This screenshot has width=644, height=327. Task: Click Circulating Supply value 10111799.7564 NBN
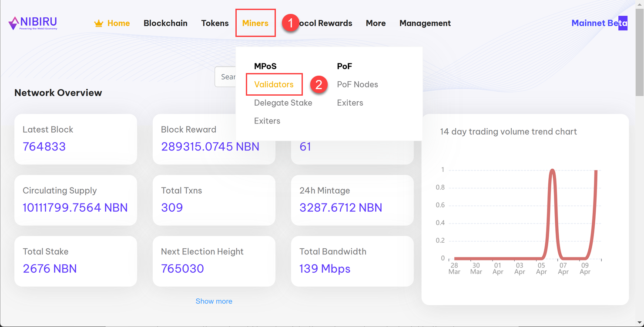pos(75,207)
